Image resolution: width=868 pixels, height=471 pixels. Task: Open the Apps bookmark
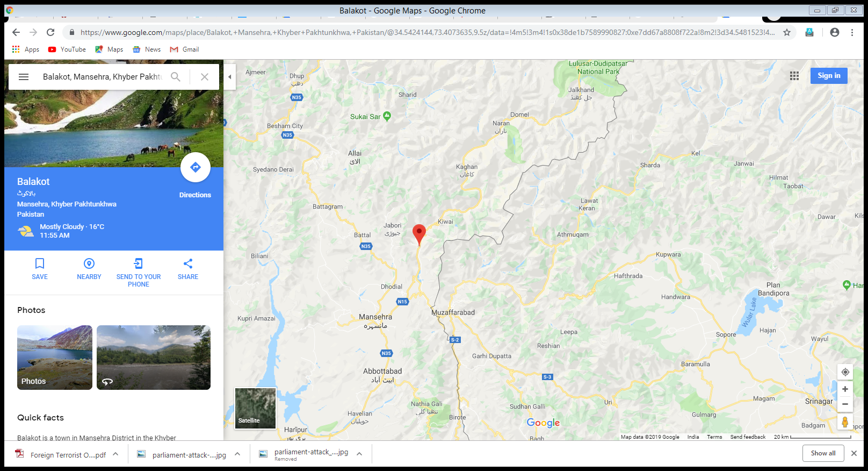(x=25, y=49)
